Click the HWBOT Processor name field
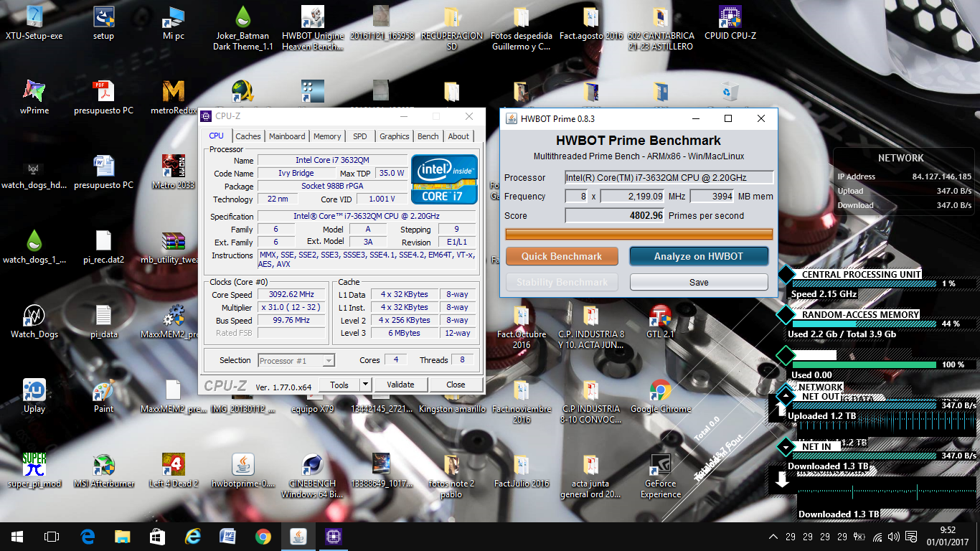The height and width of the screenshot is (551, 980). click(x=669, y=177)
